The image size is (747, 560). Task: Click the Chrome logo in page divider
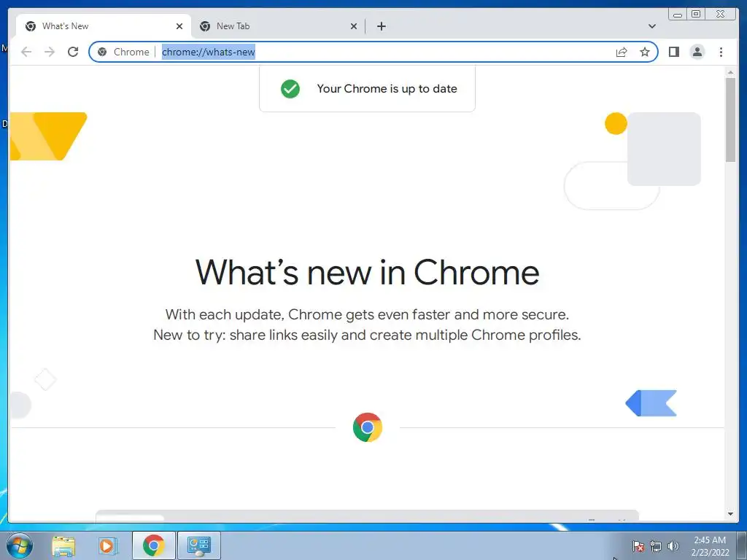pyautogui.click(x=368, y=427)
